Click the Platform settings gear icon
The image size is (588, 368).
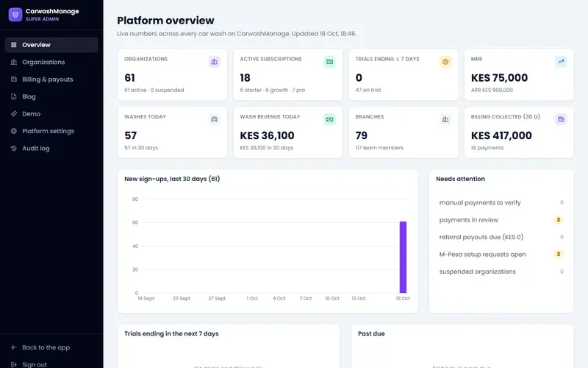(x=14, y=131)
